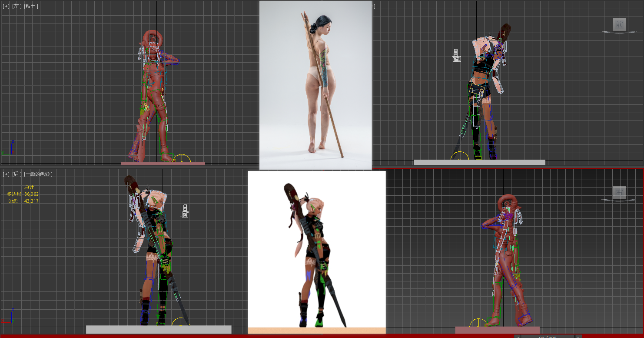Step the time slider to the next frame
This screenshot has width=644, height=338.
point(578,336)
